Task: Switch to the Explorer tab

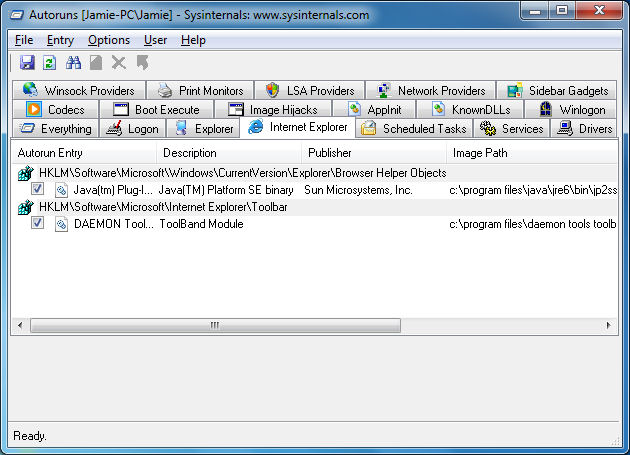Action: [x=202, y=129]
